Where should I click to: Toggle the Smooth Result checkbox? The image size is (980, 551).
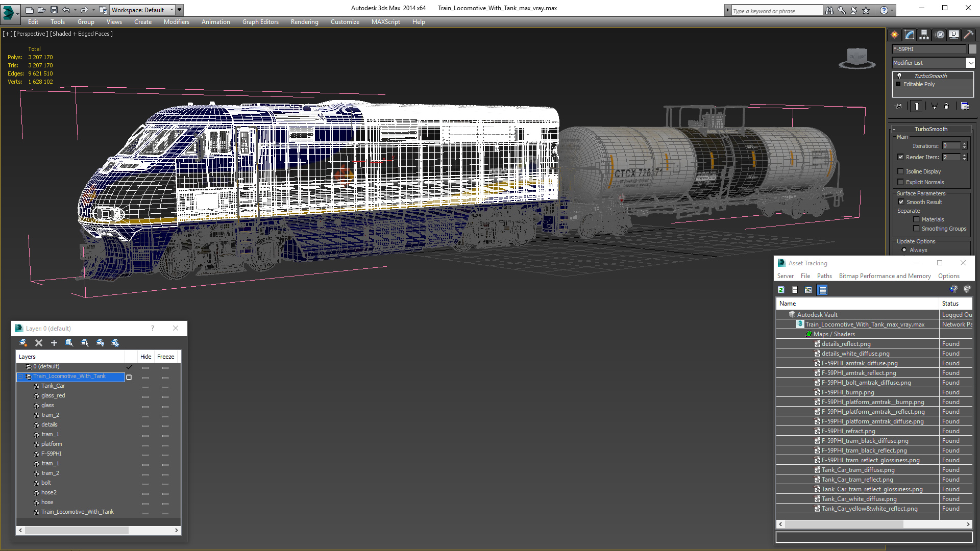(901, 202)
